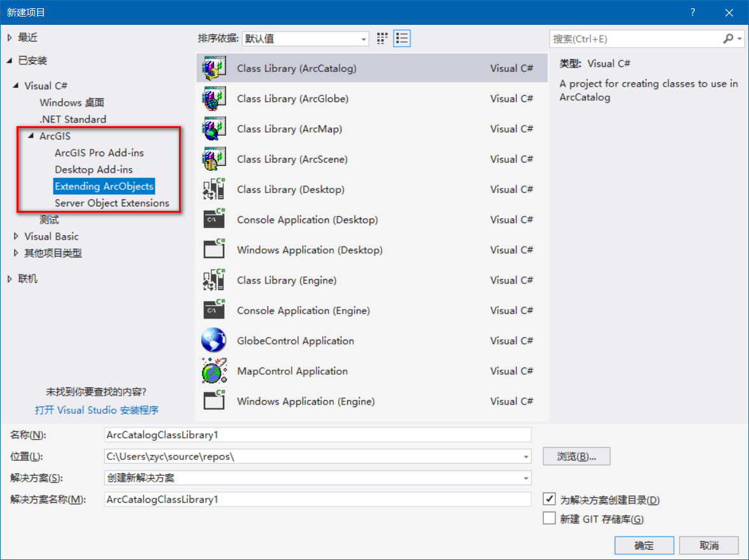The height and width of the screenshot is (560, 749).
Task: Open the sort-by 默认值 dropdown
Action: click(x=306, y=39)
